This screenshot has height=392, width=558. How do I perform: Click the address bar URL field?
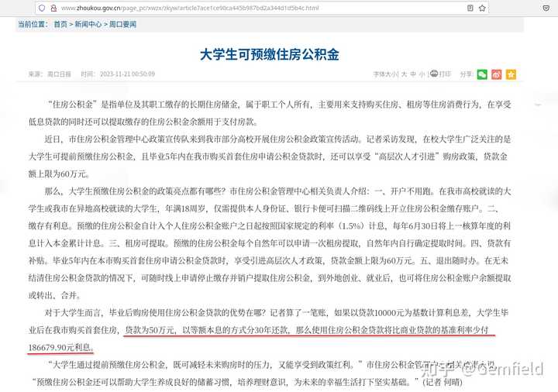tap(262, 8)
